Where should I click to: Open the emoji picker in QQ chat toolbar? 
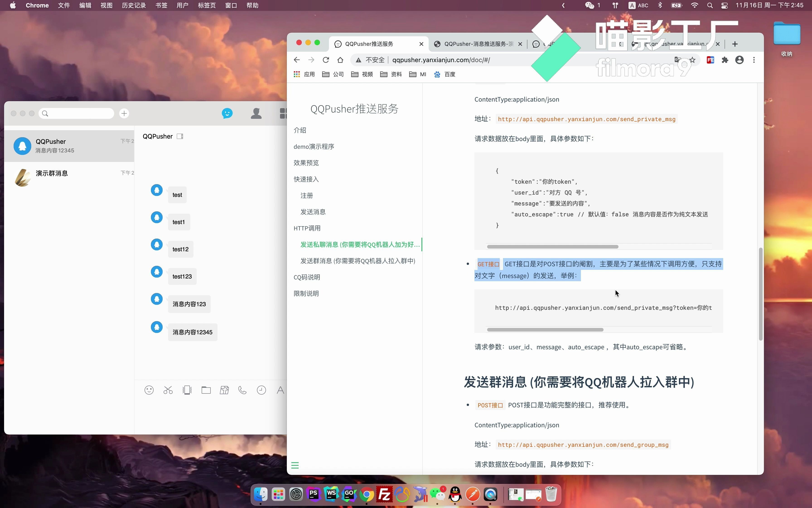click(x=149, y=390)
